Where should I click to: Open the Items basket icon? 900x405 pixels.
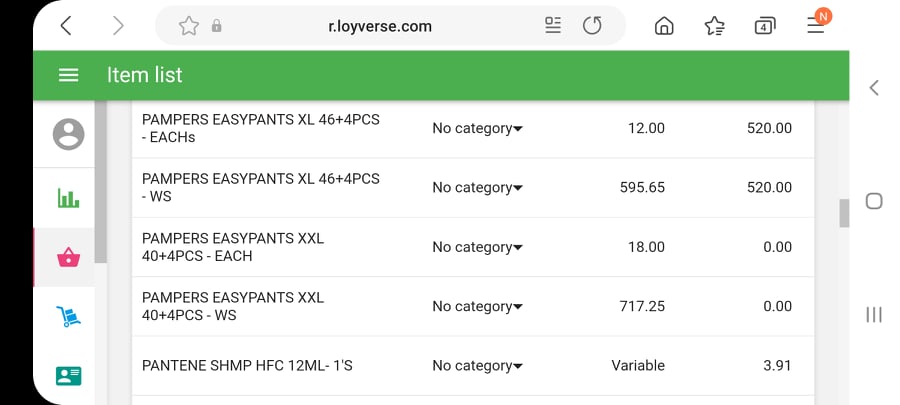68,257
